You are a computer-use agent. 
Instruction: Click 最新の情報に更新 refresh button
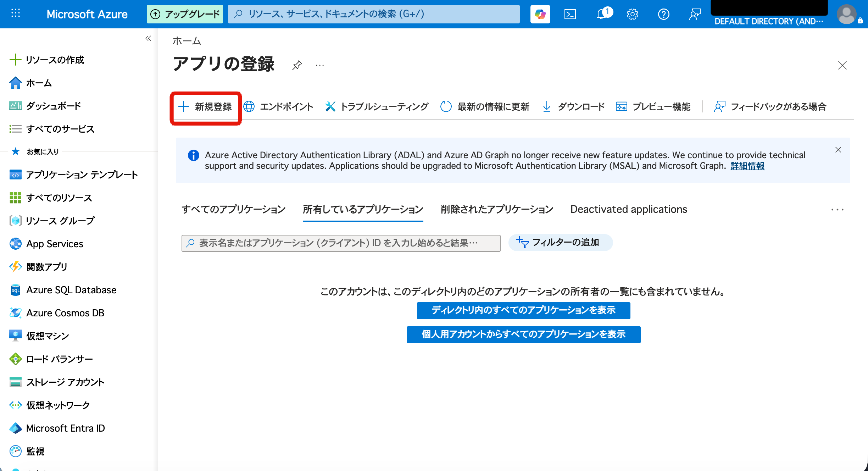[485, 106]
